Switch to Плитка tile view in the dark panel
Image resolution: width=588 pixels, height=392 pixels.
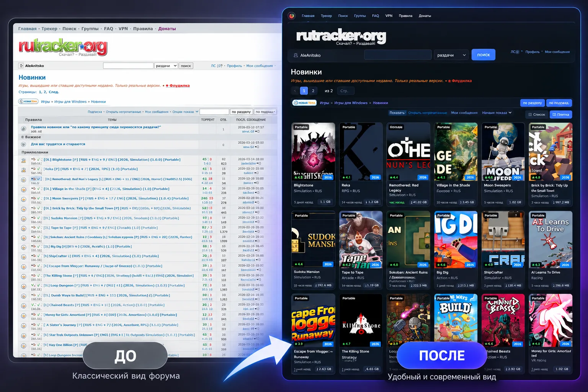561,114
